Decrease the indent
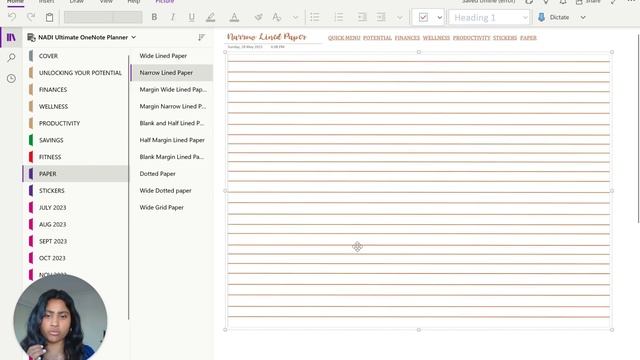This screenshot has width=640, height=360. point(362,17)
